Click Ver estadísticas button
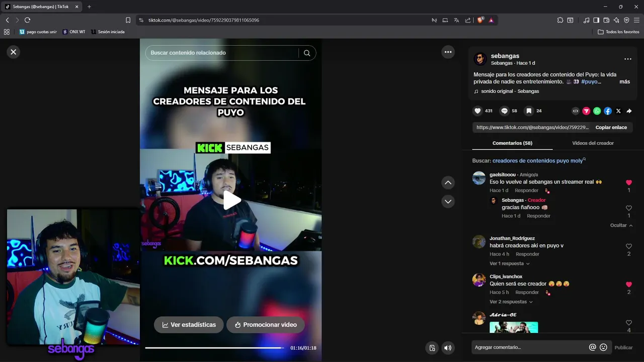Image resolution: width=644 pixels, height=362 pixels. (189, 325)
